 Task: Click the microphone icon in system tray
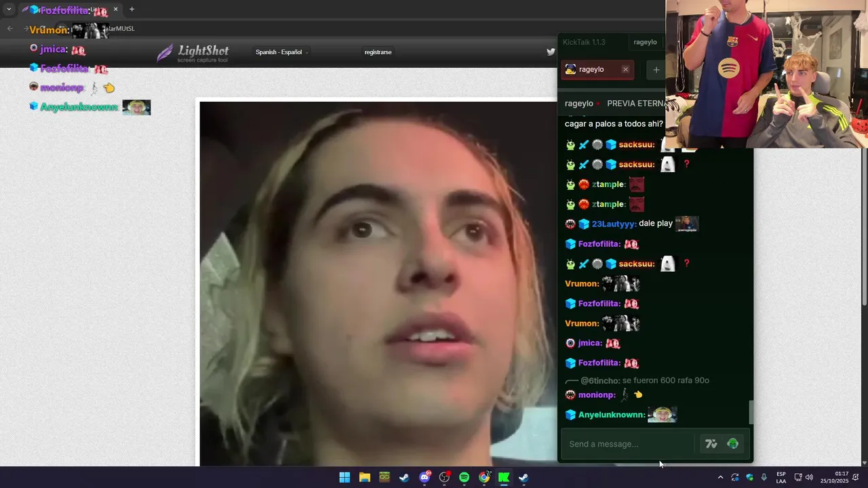point(764,477)
